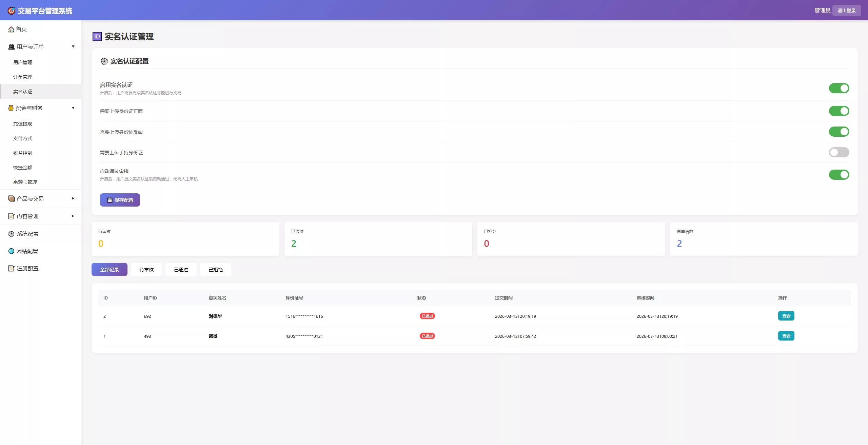Expand 产品与交易 via its arrow

[x=73, y=199]
